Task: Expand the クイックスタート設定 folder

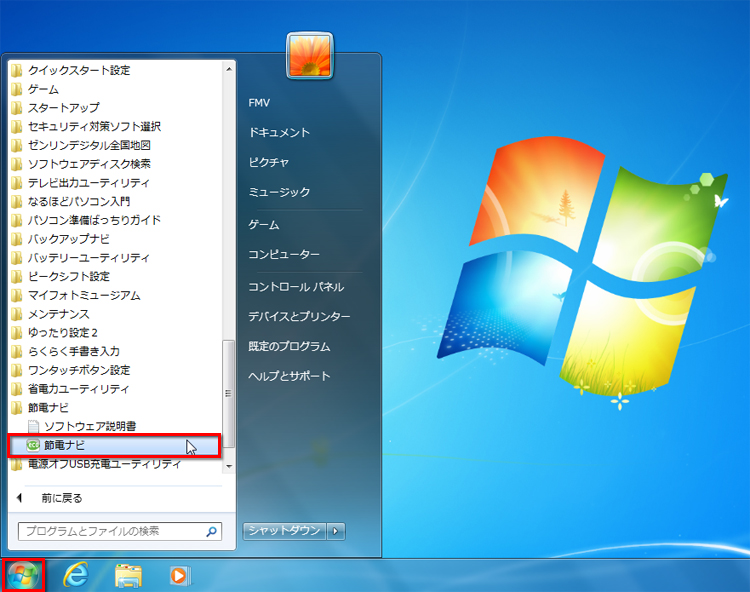Action: (x=71, y=70)
